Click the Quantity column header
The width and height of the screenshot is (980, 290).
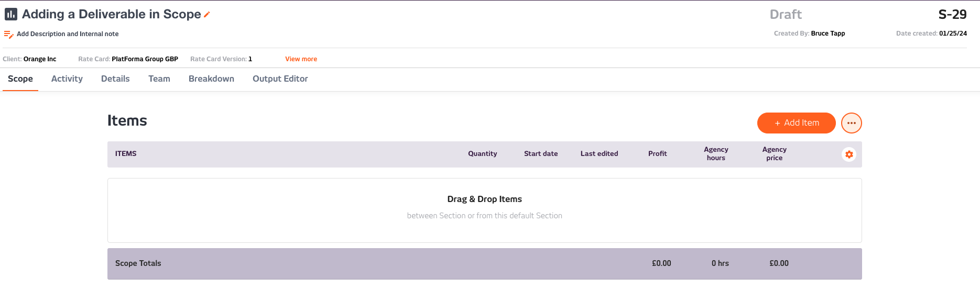483,154
